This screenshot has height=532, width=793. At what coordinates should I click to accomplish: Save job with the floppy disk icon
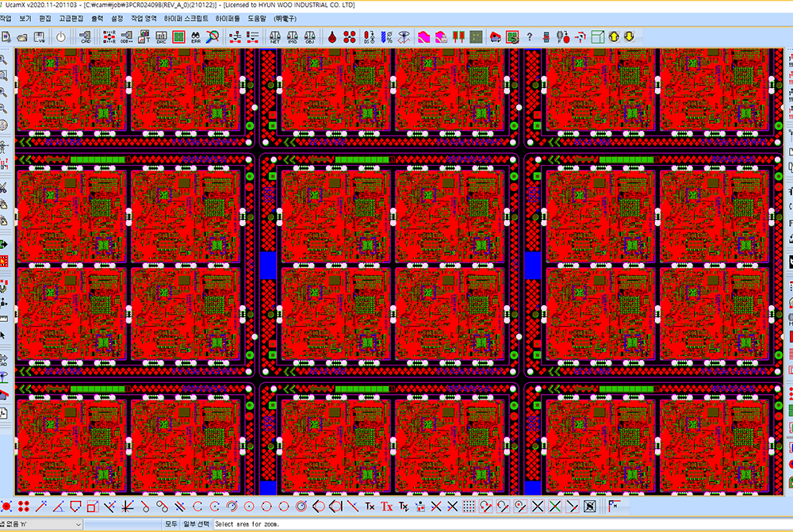(39, 37)
